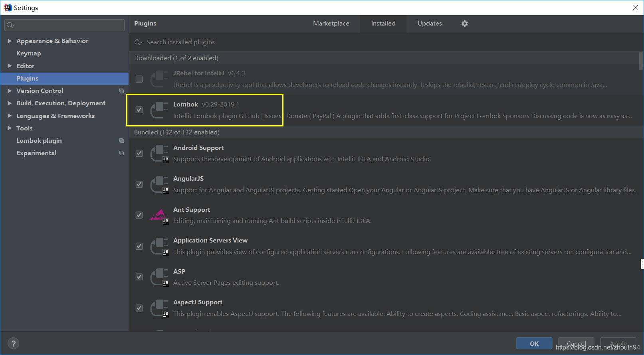Switch to the Updates tab

(430, 24)
